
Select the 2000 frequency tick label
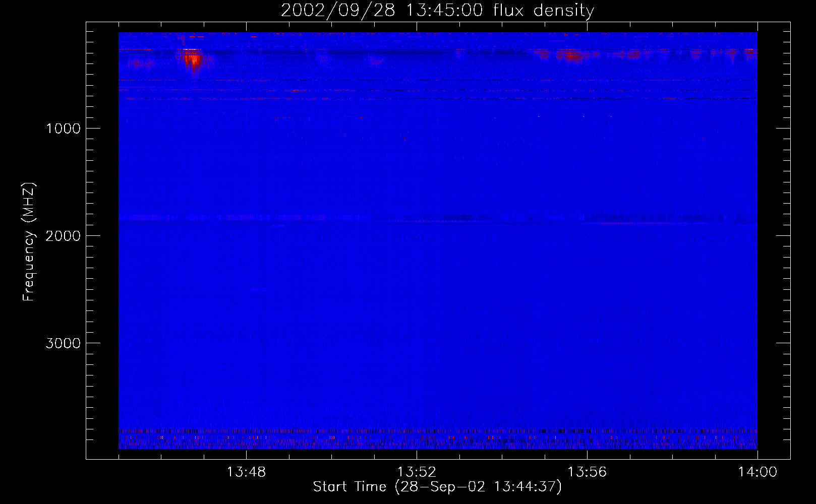[x=63, y=236]
